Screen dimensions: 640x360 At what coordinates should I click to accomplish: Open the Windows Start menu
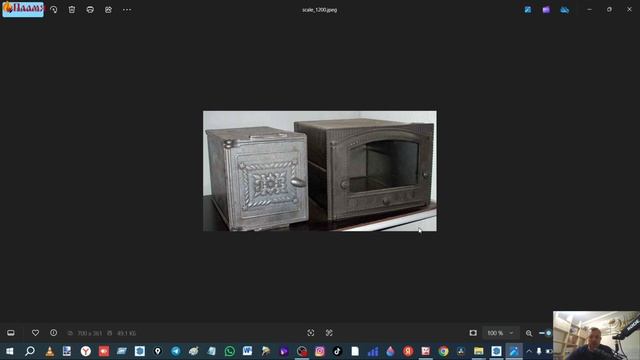10,351
